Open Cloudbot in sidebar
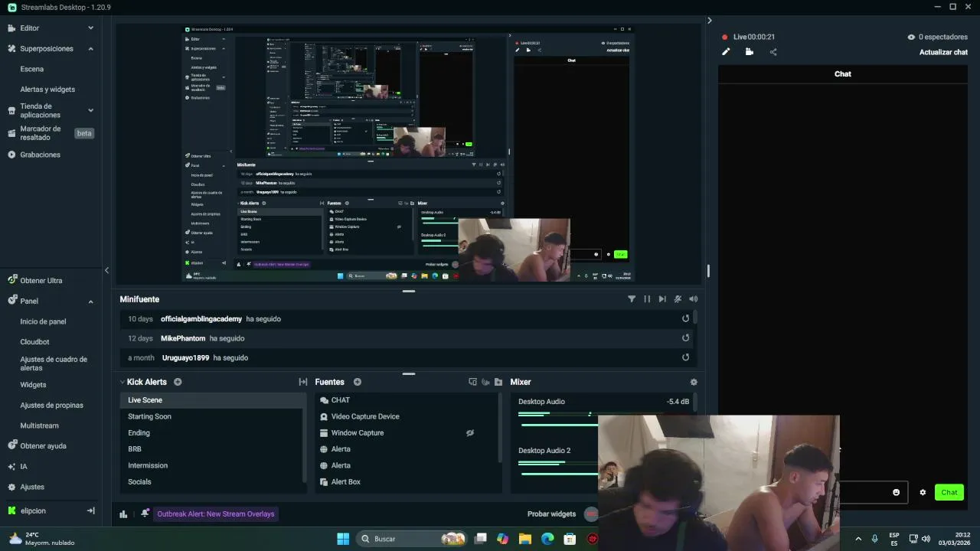Image resolution: width=980 pixels, height=551 pixels. point(34,342)
